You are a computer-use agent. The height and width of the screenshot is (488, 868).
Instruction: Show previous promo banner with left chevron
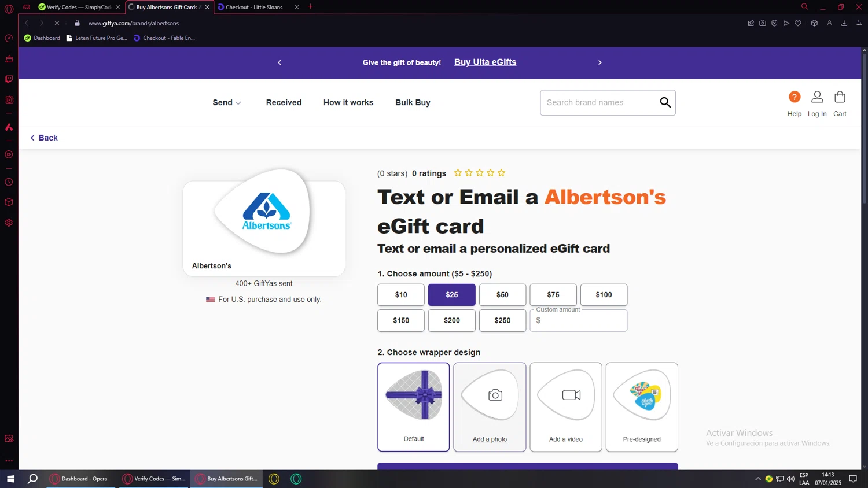pyautogui.click(x=279, y=62)
